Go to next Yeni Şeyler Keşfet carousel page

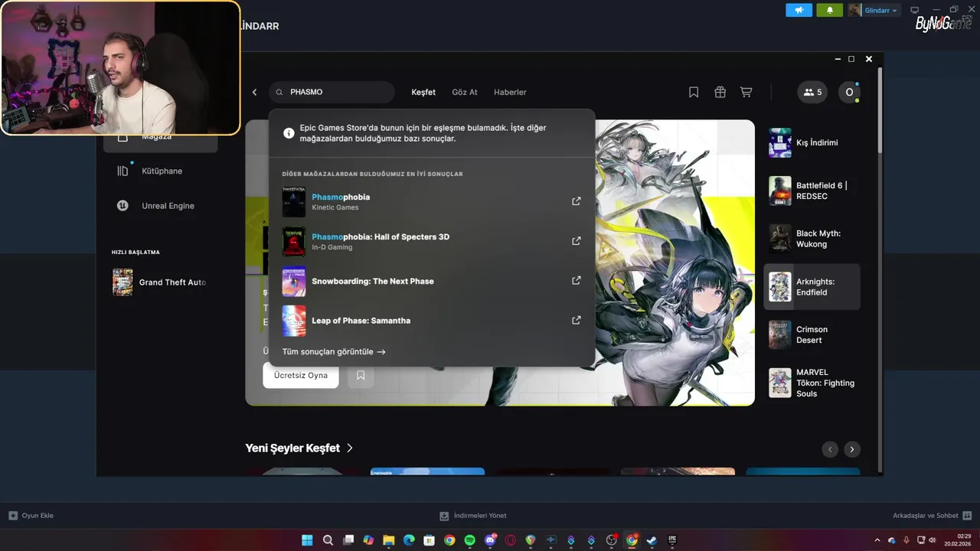pos(851,450)
